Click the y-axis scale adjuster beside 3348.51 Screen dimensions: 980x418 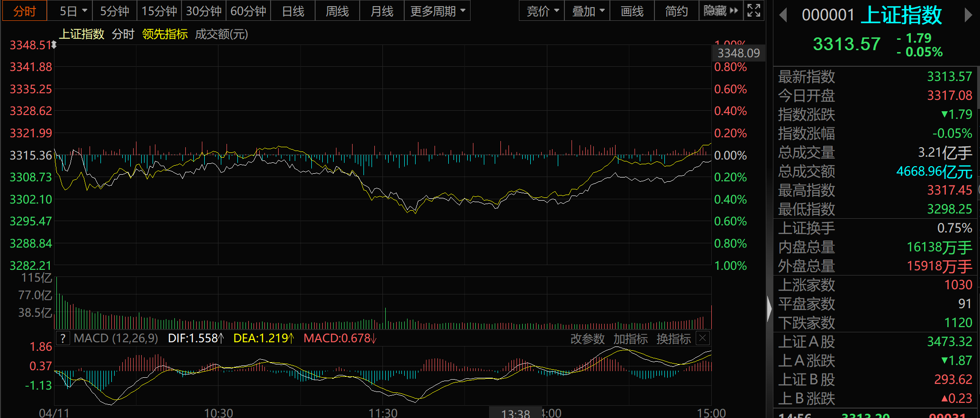coord(54,45)
